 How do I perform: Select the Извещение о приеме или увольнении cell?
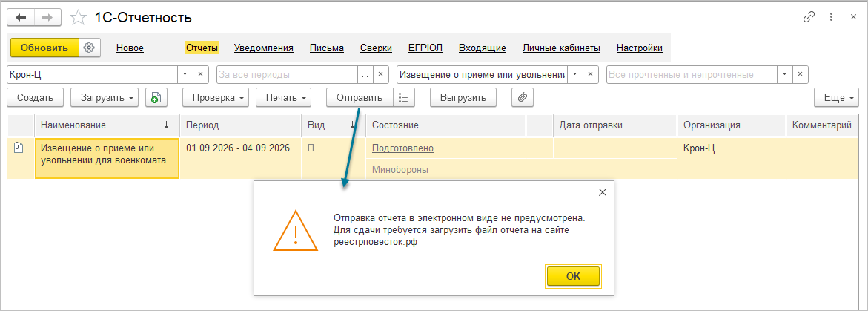click(107, 158)
